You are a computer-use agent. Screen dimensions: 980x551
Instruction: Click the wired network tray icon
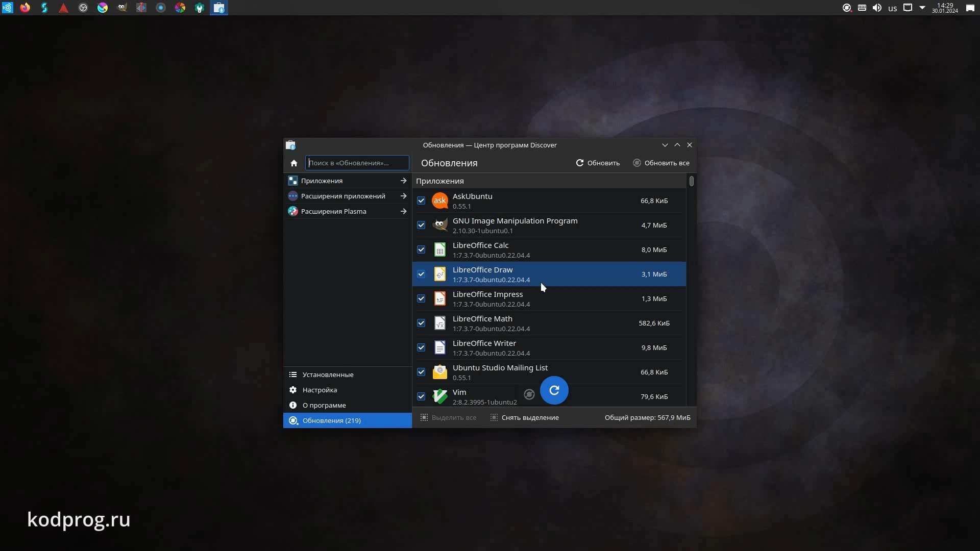click(908, 8)
